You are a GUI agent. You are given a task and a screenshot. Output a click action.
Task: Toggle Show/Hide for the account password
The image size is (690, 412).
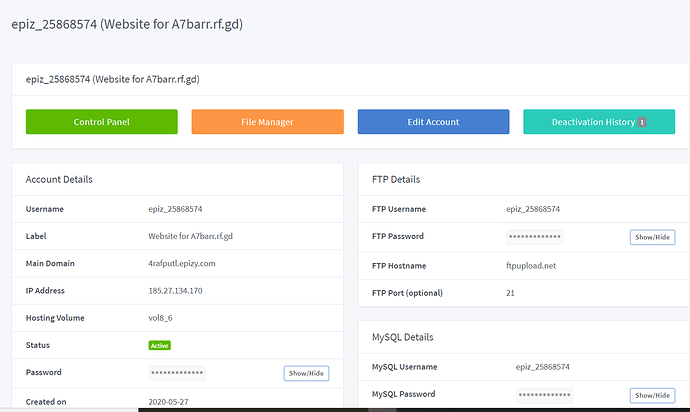(306, 373)
